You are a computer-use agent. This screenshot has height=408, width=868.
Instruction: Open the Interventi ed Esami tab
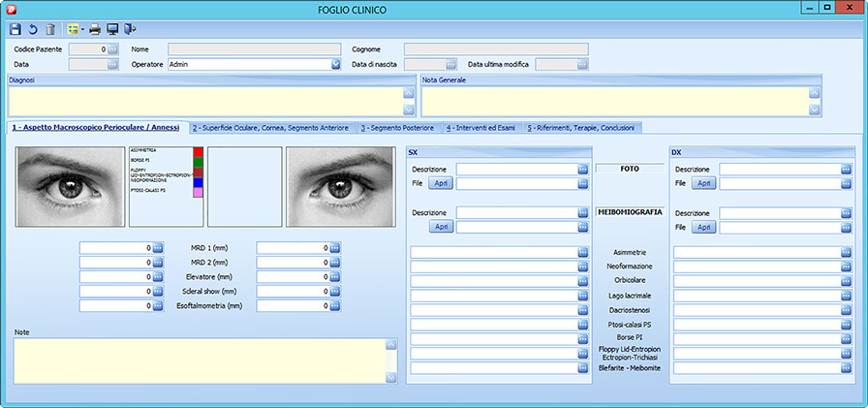481,128
